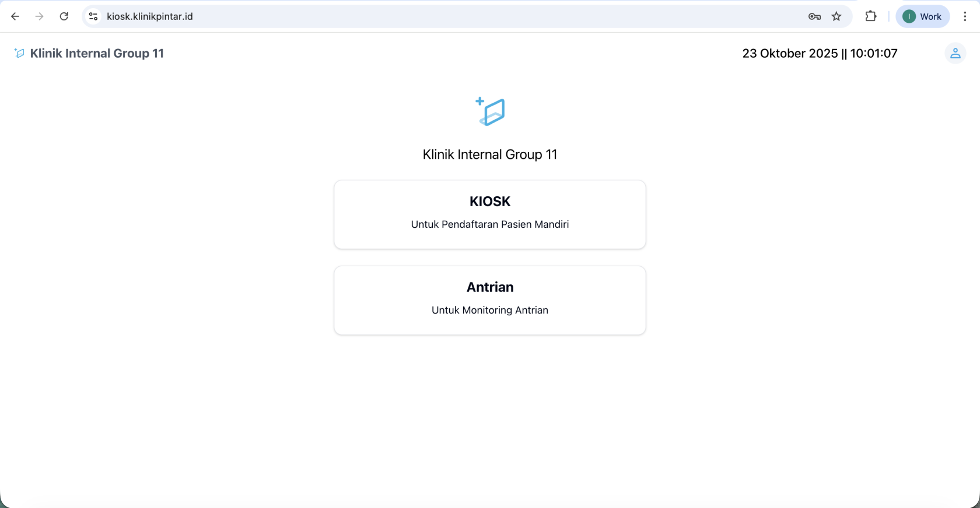The width and height of the screenshot is (980, 508).
Task: Click the browser back arrow
Action: point(15,16)
